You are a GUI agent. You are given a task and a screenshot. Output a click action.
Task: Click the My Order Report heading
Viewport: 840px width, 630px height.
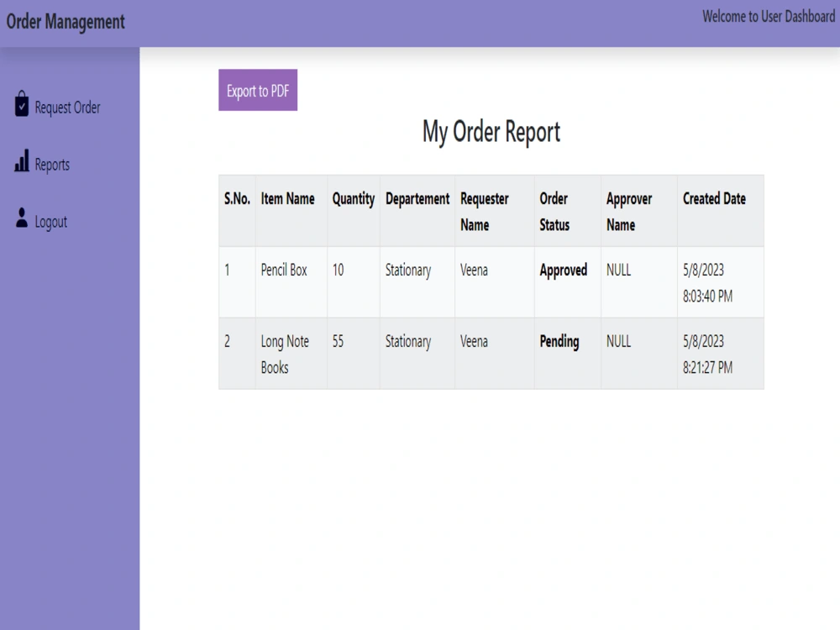pyautogui.click(x=491, y=132)
